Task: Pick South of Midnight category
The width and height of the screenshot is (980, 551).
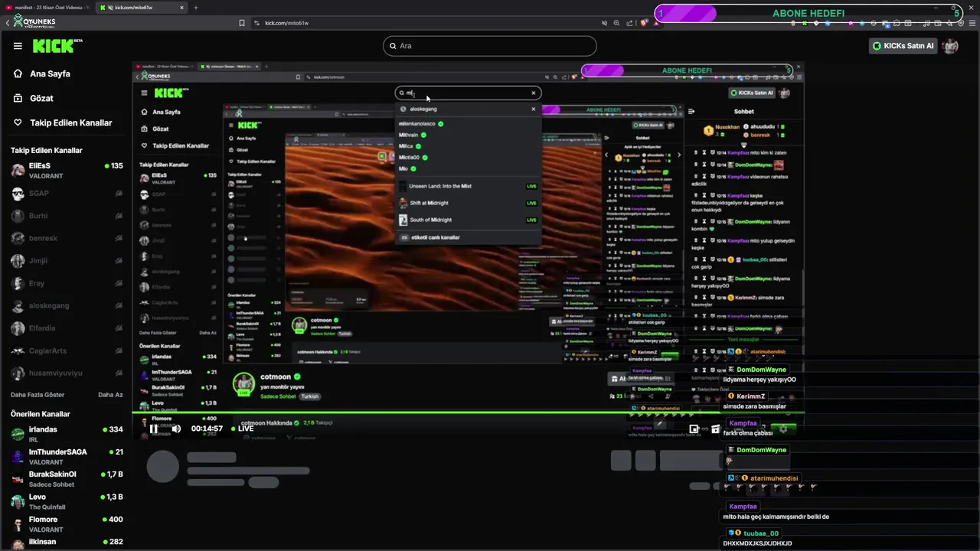Action: (468, 220)
